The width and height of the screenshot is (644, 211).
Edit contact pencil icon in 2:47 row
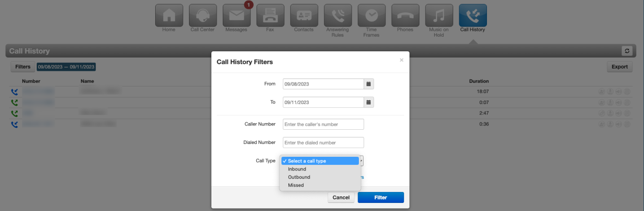[602, 113]
